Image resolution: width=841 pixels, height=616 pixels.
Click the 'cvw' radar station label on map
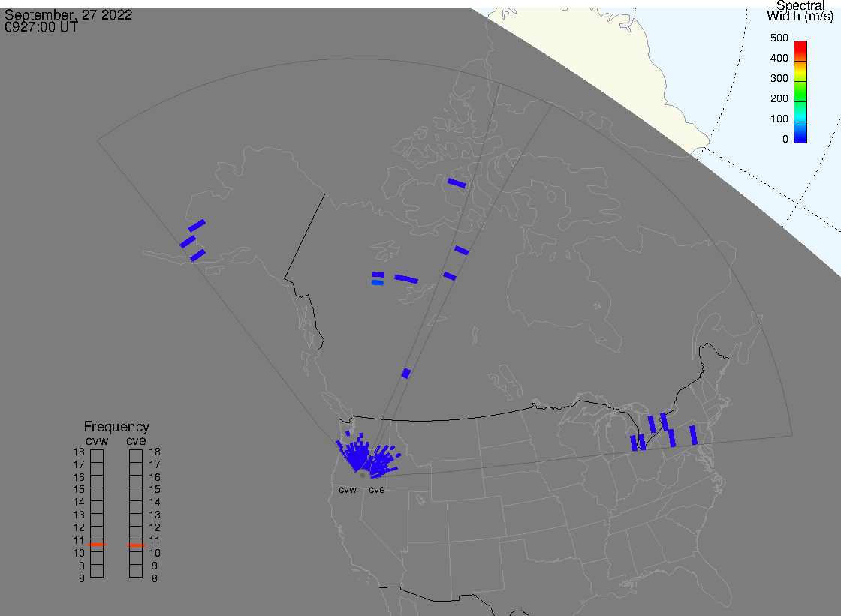348,490
